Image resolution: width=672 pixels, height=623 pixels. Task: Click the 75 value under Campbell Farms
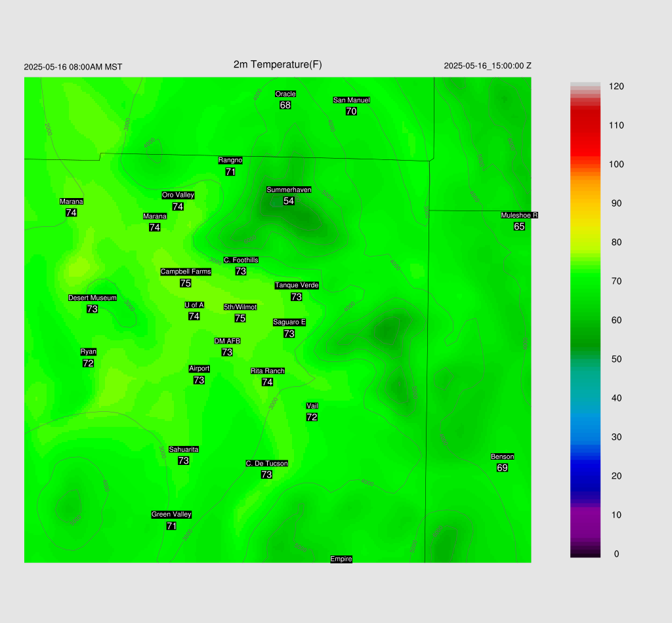pyautogui.click(x=186, y=283)
